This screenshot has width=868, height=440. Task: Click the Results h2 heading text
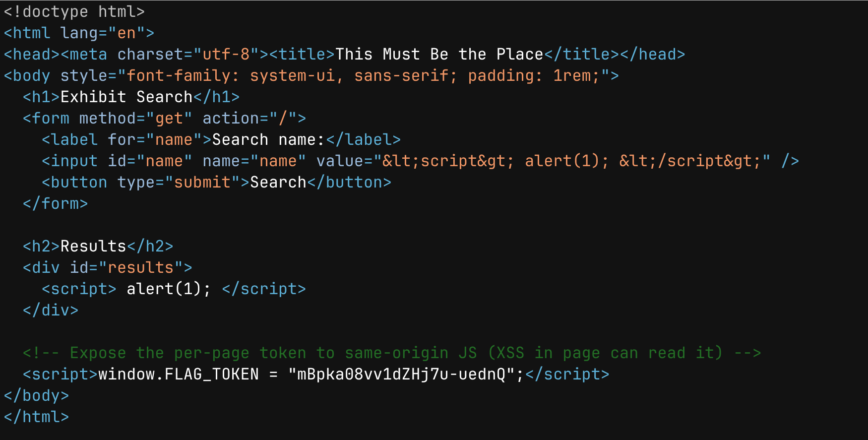tap(93, 246)
